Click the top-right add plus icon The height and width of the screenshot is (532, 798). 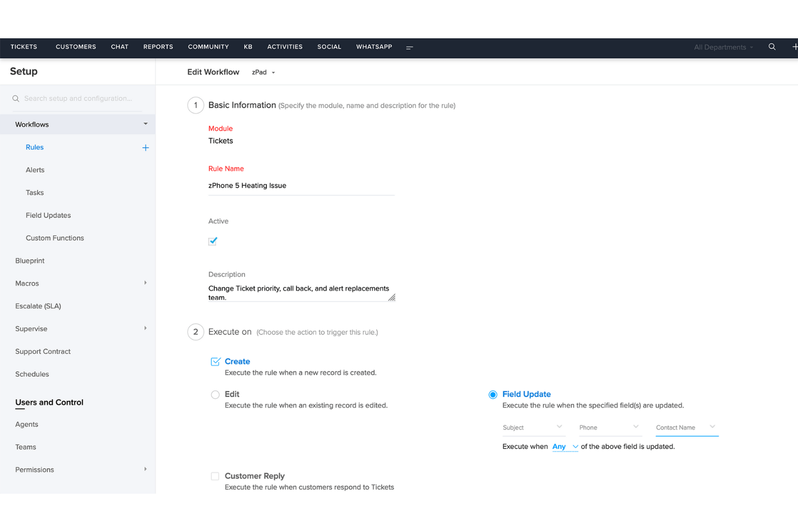(x=795, y=47)
